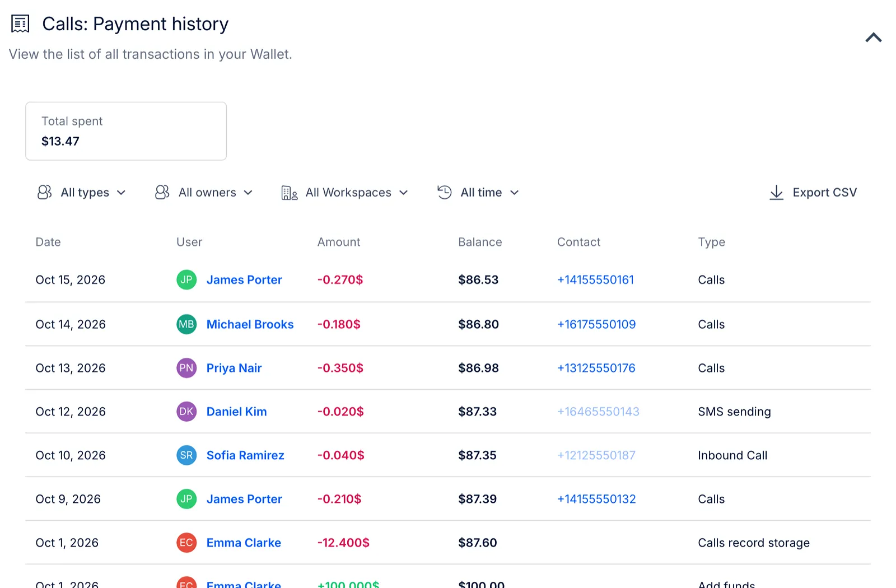Open James Porter's profile in Oct 9 row
The image size is (896, 588).
[x=244, y=500]
